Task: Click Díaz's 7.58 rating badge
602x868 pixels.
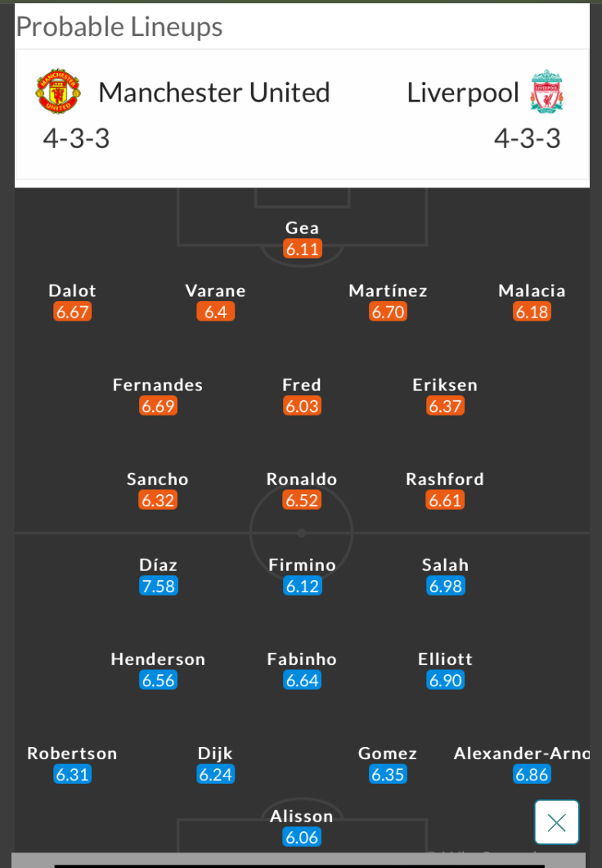Action: pyautogui.click(x=158, y=585)
